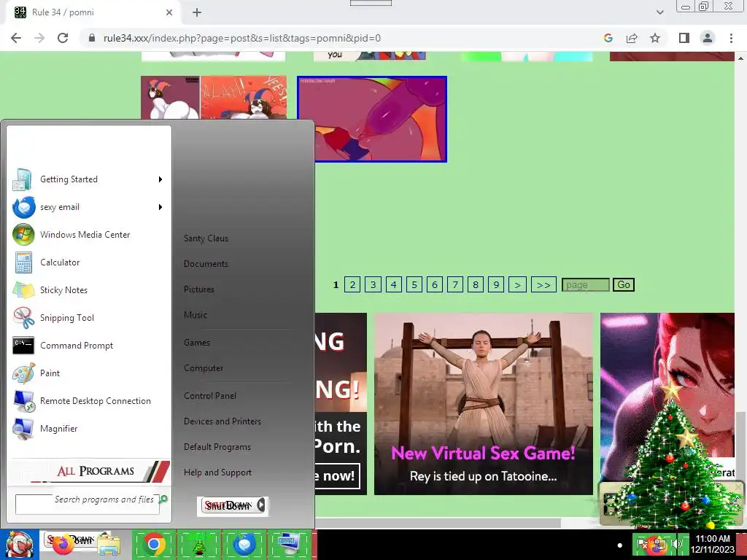Go back to the previous page in Chrome
The width and height of the screenshot is (747, 560).
tap(16, 38)
